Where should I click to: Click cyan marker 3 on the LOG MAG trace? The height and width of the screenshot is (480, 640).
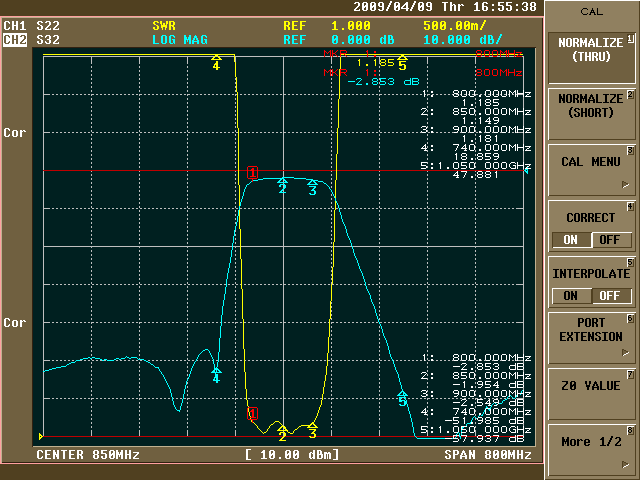[312, 187]
